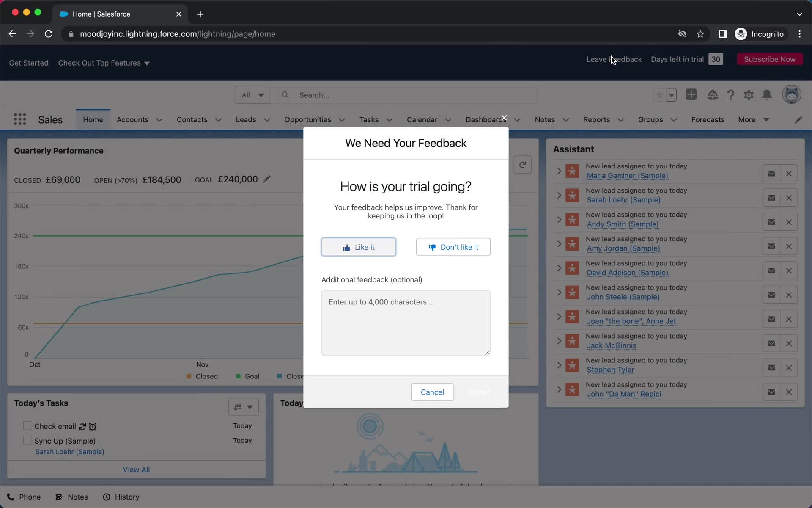Open the Trailhead guidance icon
Viewport: 812px width, 508px height.
coord(713,95)
